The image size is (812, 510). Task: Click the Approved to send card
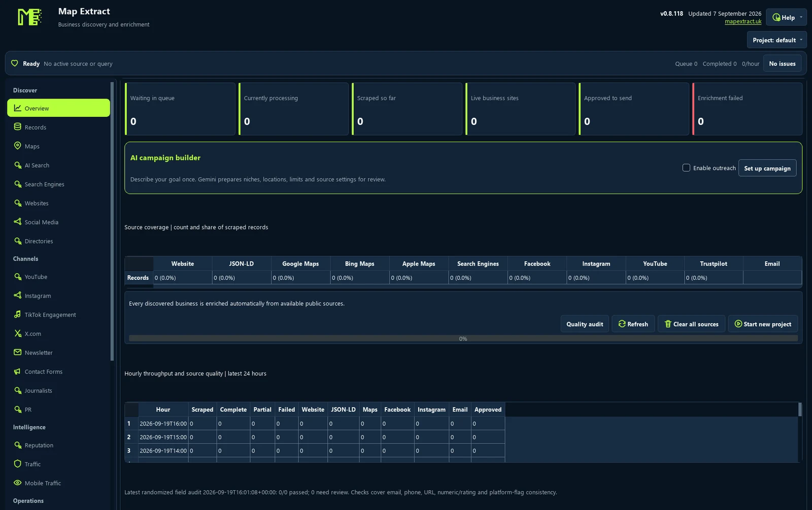pyautogui.click(x=634, y=109)
